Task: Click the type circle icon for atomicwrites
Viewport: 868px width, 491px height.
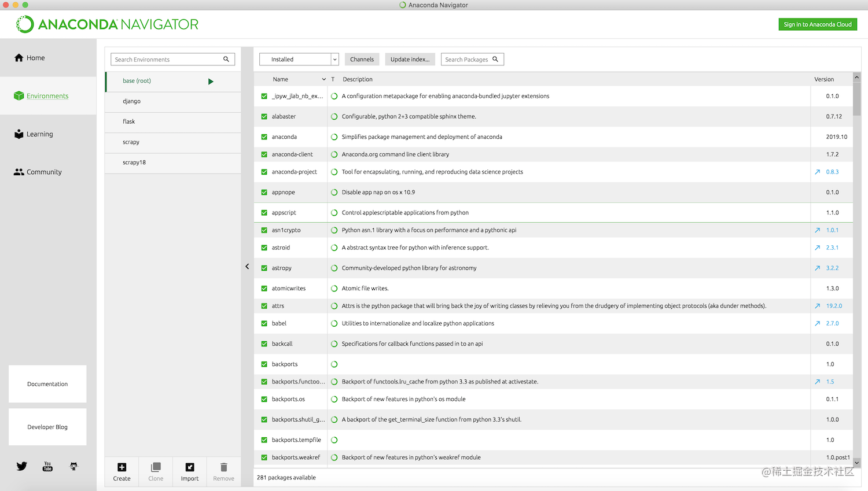Action: [x=334, y=289]
